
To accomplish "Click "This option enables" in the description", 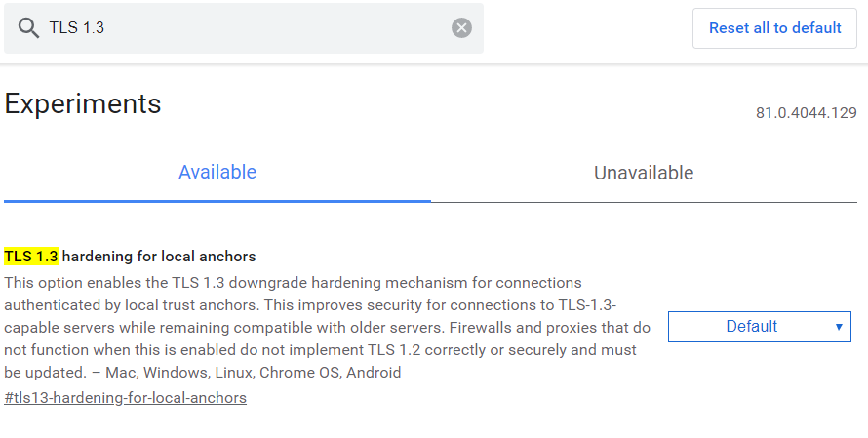I will point(68,283).
